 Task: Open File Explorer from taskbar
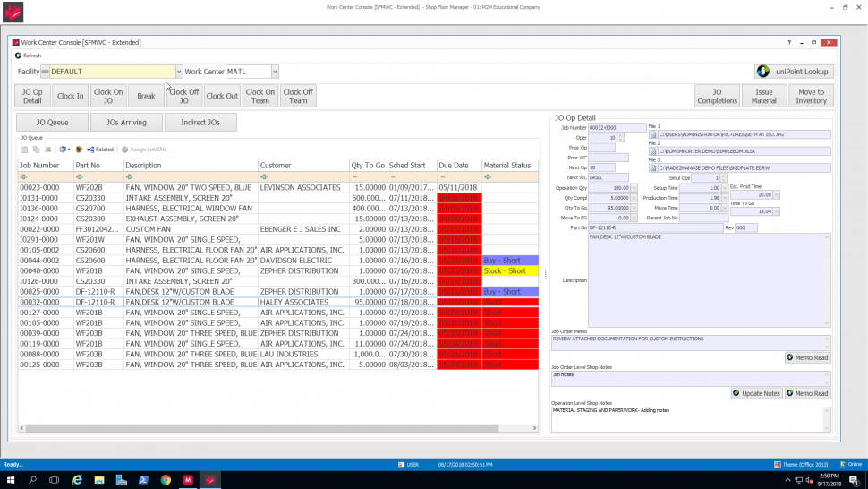coord(99,480)
